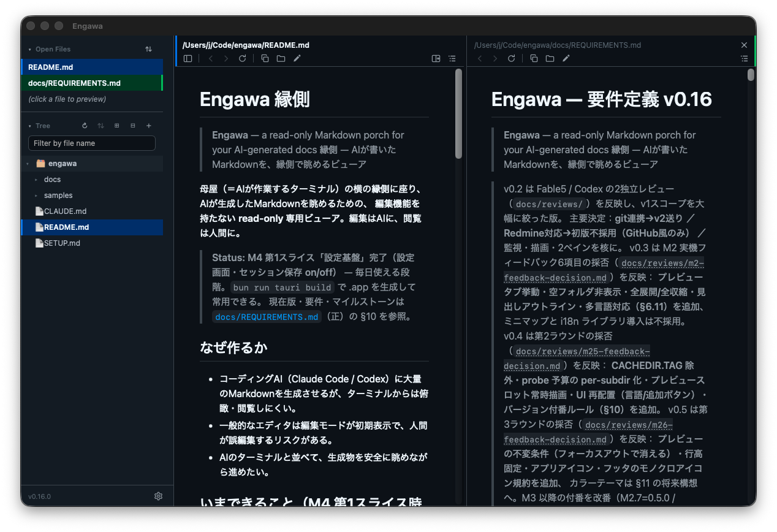Select README.md in Open Files list
The width and height of the screenshot is (777, 532).
point(92,67)
